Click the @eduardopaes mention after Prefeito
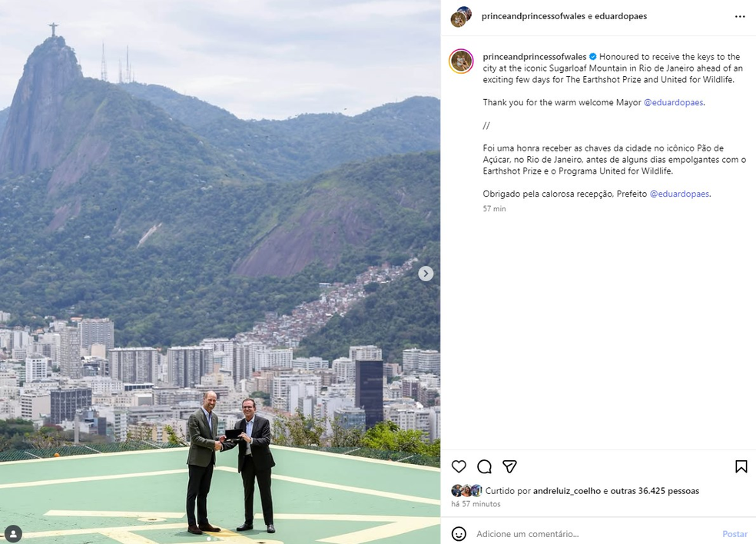This screenshot has width=756, height=544. [679, 194]
